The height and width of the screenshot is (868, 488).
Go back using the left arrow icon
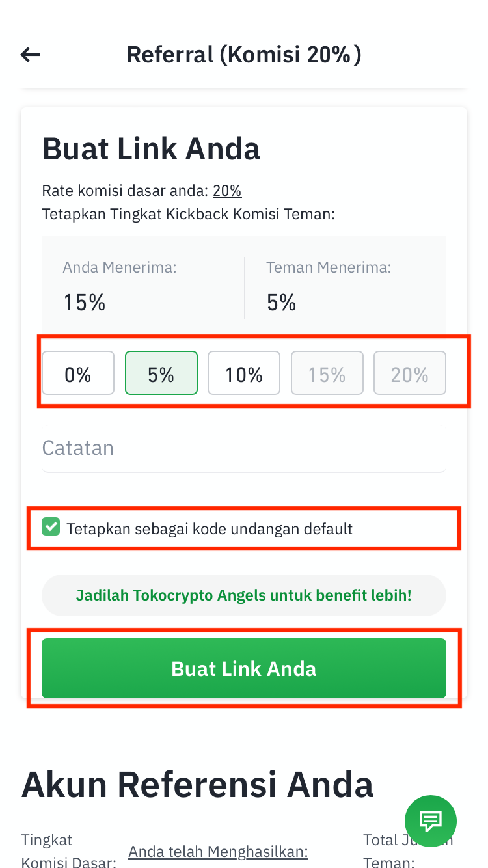click(x=31, y=55)
